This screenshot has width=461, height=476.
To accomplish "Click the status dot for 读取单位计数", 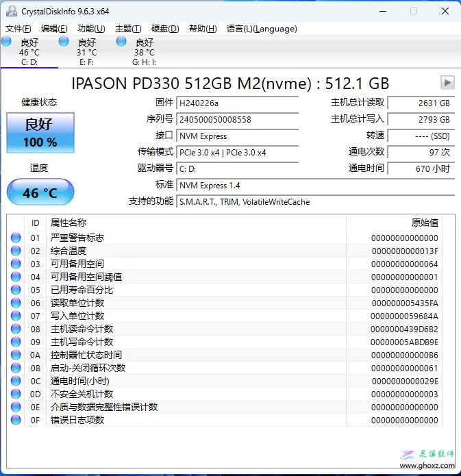I will click(x=16, y=303).
